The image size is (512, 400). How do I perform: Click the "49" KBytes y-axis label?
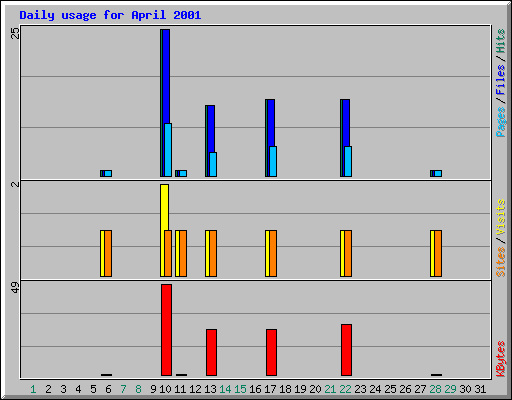(x=15, y=288)
